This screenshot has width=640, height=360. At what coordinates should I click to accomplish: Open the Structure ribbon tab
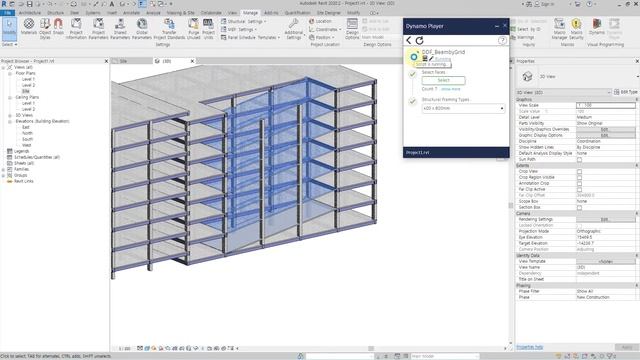(x=56, y=13)
